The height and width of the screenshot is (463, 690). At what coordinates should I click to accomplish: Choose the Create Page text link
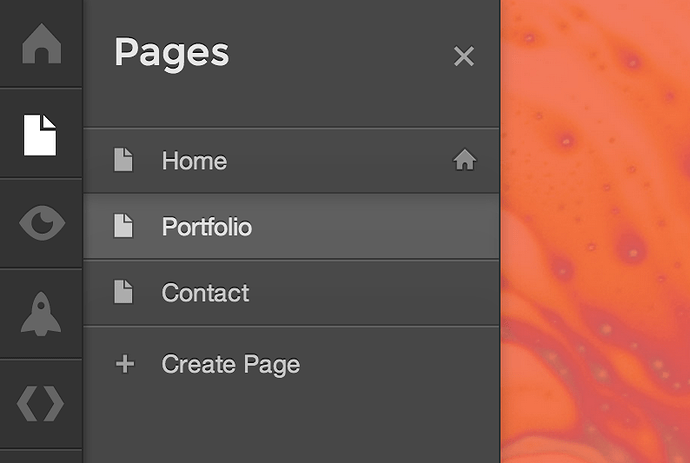click(231, 364)
